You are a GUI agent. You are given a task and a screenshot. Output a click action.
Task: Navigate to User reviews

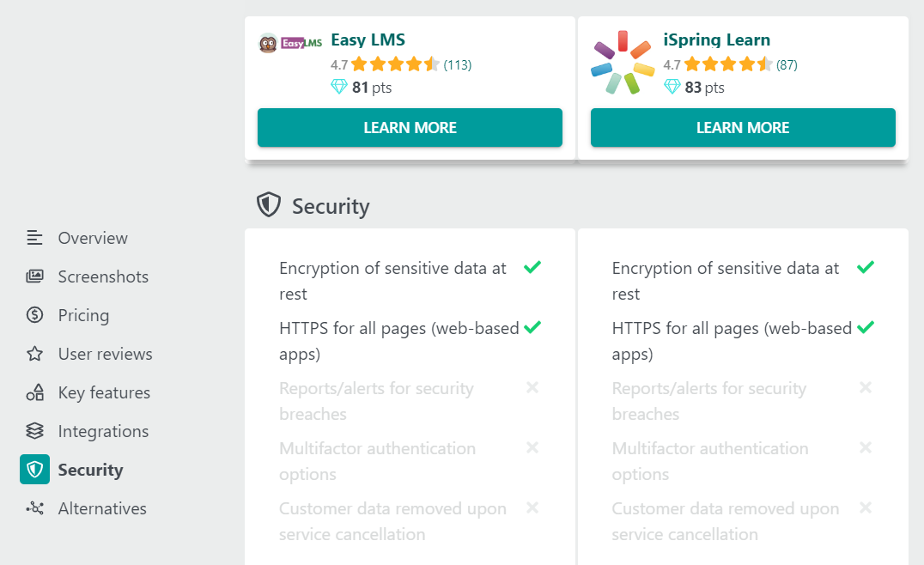tap(105, 354)
